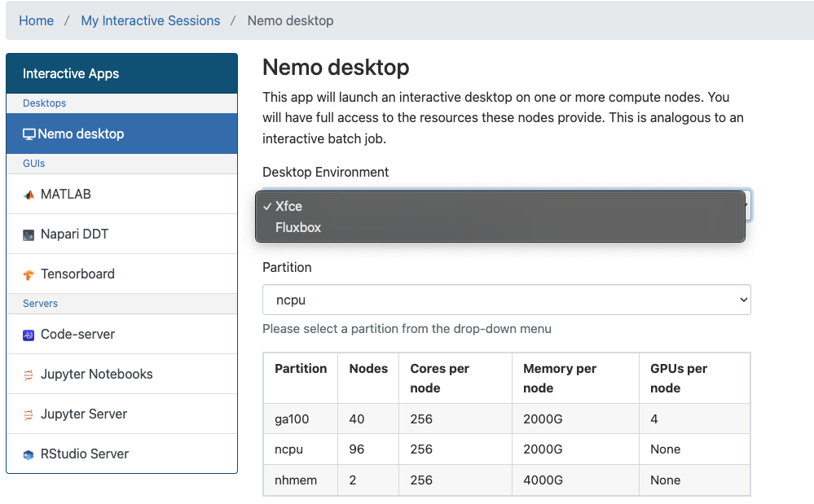The image size is (814, 504).
Task: Choose Fluxbox from the dropdown list
Action: [x=298, y=227]
